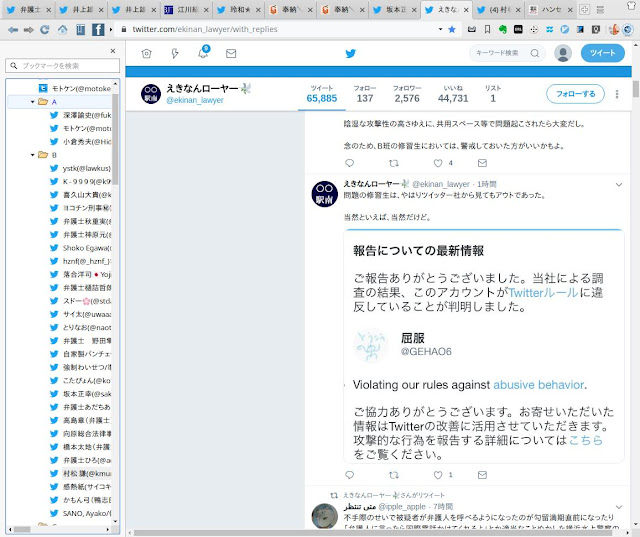Open options chevron on @ipple_apple retweet
The image size is (640, 537).
point(619,507)
